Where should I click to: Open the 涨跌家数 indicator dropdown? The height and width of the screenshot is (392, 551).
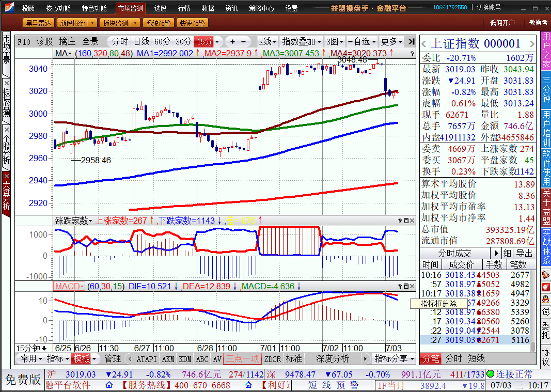pyautogui.click(x=73, y=221)
